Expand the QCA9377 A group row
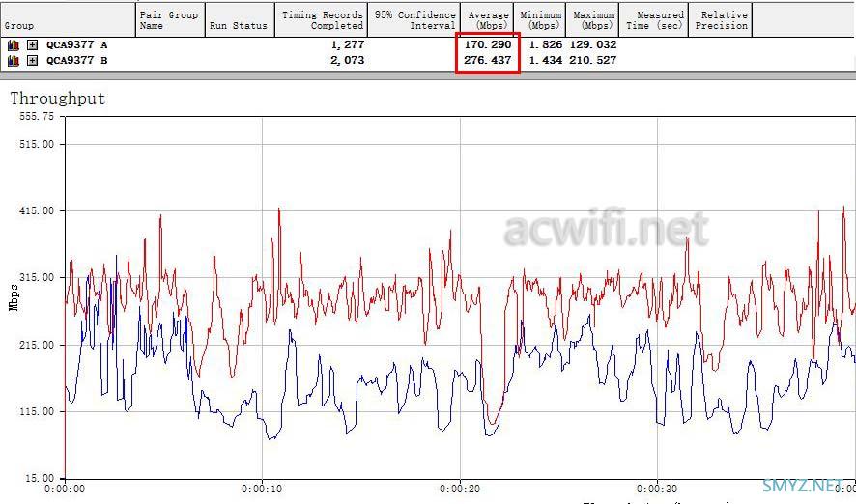Screen dimensions: 856x504 pos(32,45)
